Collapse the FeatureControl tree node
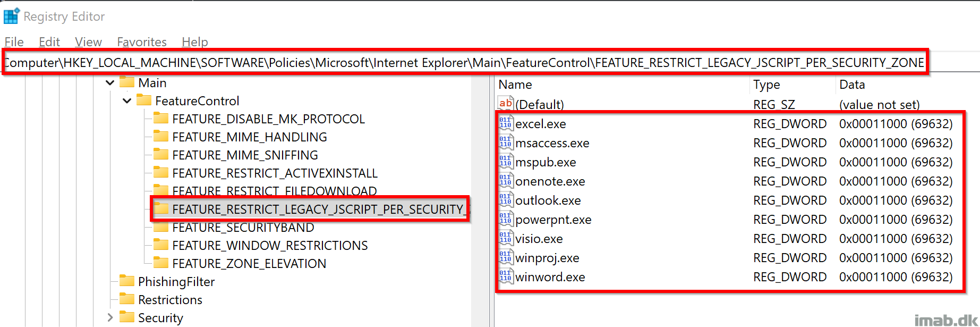 (127, 101)
